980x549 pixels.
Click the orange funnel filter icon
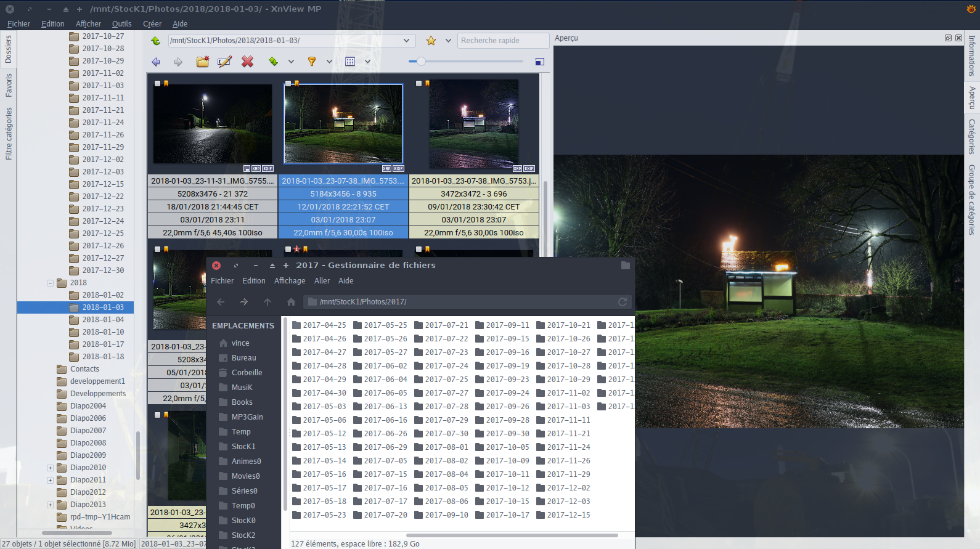pos(312,62)
